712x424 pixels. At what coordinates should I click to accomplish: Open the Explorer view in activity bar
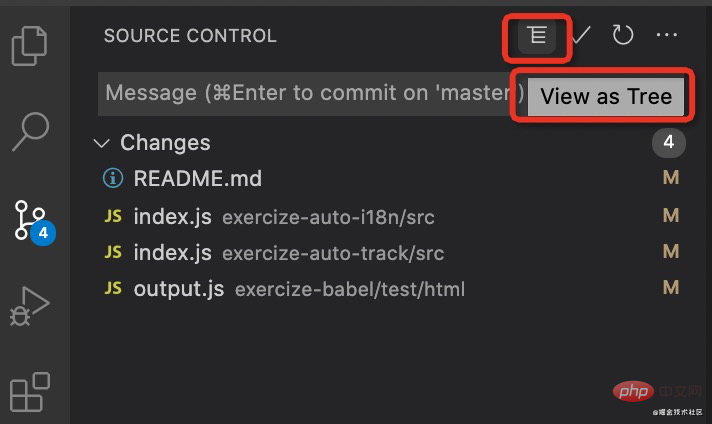click(x=30, y=45)
